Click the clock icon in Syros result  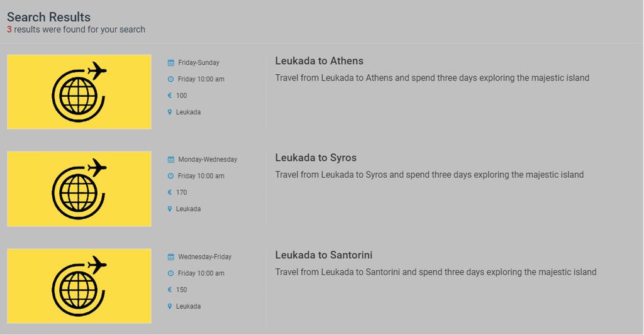click(x=171, y=176)
